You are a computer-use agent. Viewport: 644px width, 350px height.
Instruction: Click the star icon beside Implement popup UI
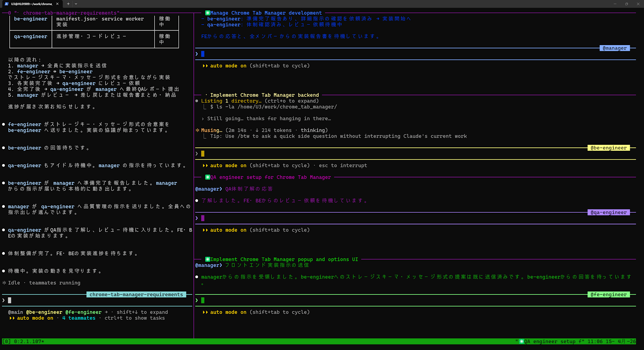[208, 259]
